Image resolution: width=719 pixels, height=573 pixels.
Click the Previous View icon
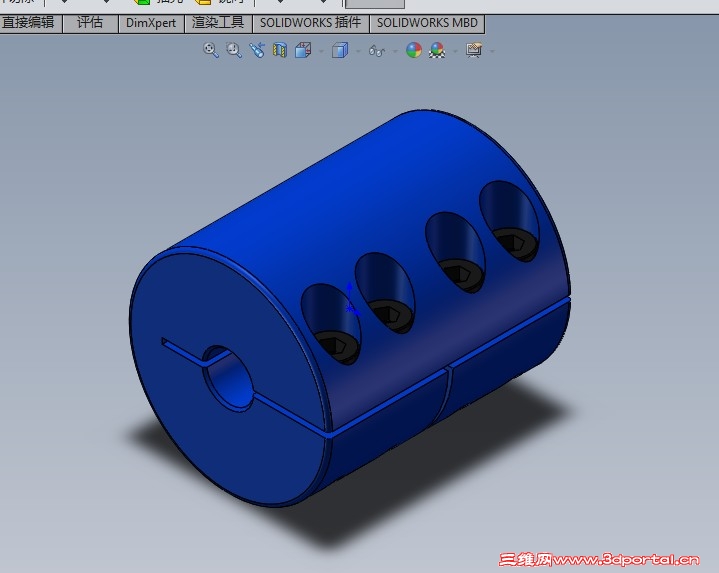coord(257,50)
